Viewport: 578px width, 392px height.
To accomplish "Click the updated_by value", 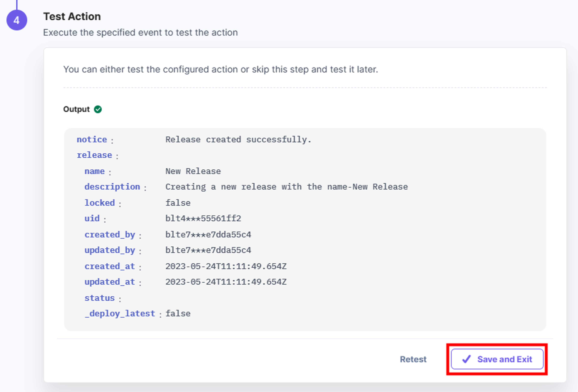I will (208, 250).
